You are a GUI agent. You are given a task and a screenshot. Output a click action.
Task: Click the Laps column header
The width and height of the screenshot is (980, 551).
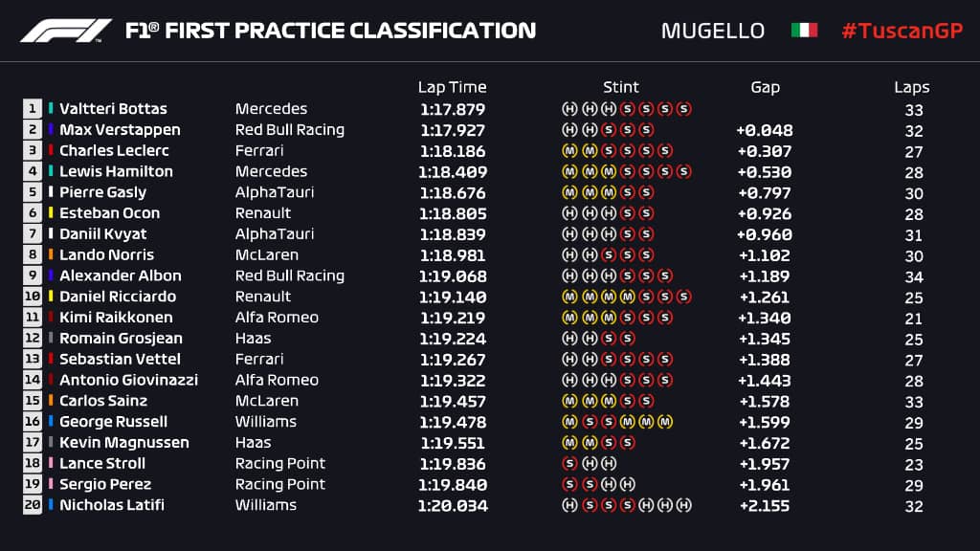[912, 87]
